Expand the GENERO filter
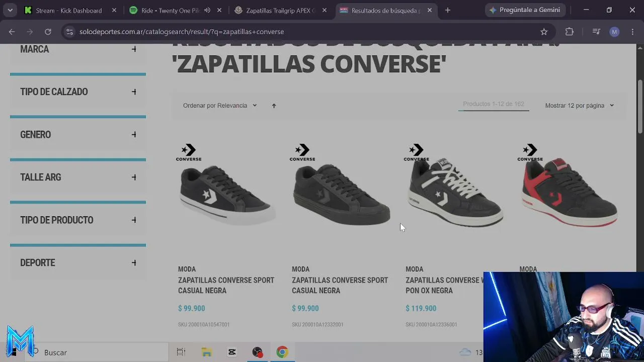 click(x=78, y=135)
